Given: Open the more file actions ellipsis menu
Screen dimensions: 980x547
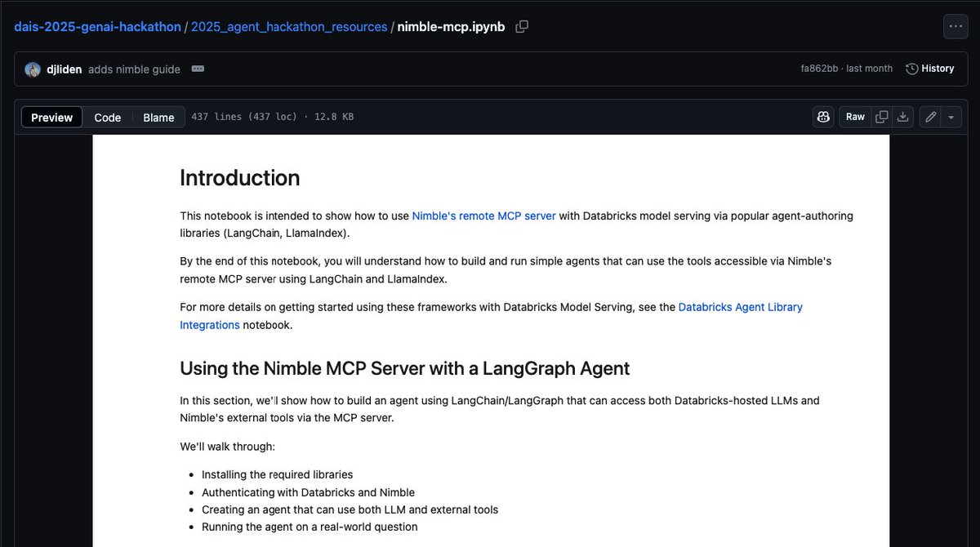Looking at the screenshot, I should (x=955, y=26).
